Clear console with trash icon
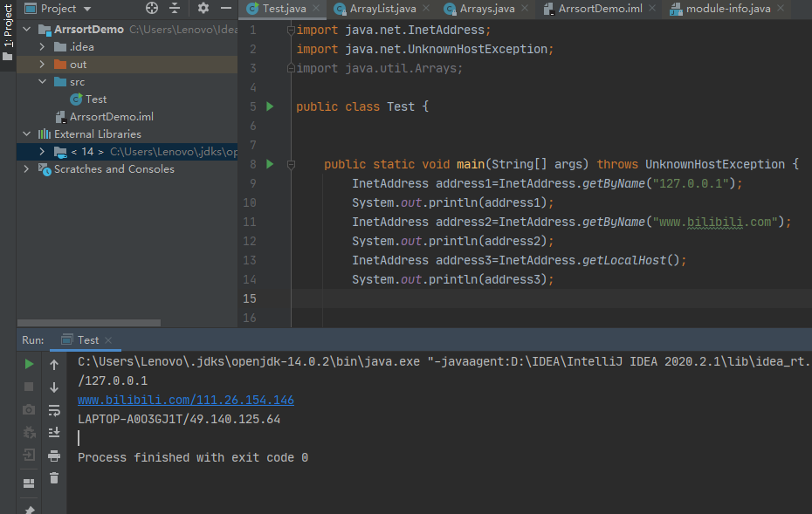Viewport: 812px width, 514px height. pyautogui.click(x=54, y=477)
